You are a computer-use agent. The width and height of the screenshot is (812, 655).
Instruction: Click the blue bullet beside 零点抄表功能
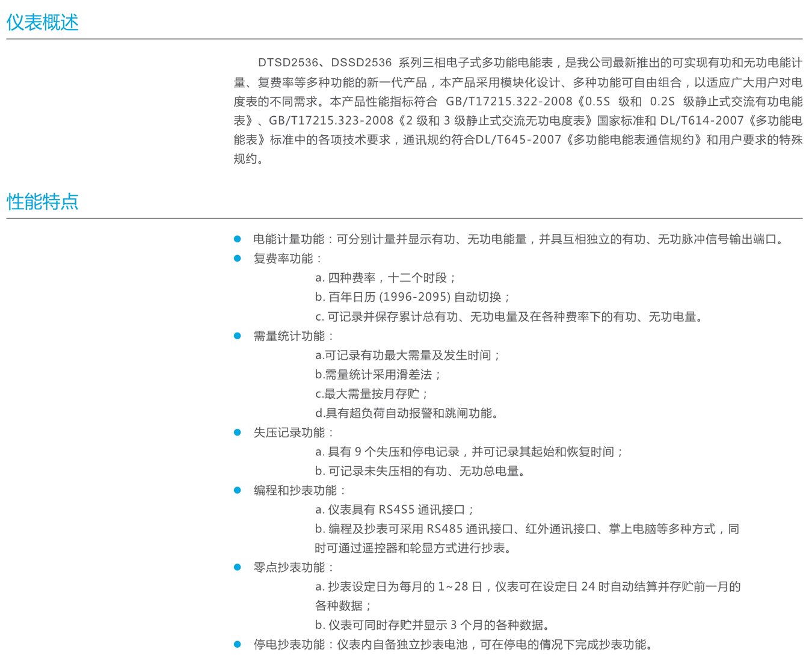click(x=237, y=567)
